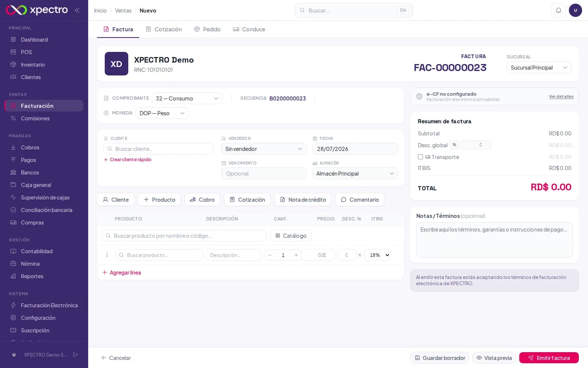
Task: Switch to the Cotización tab
Action: (x=164, y=29)
